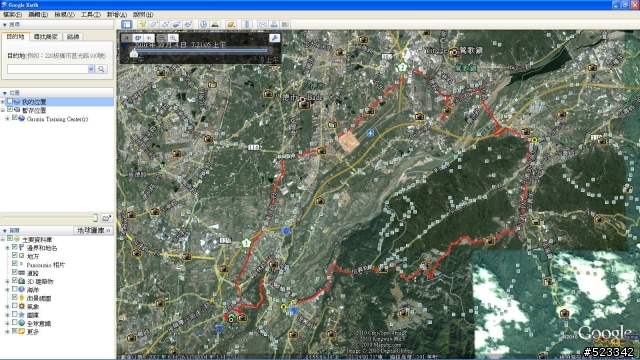Collapse the 搜尋 panel header arrow
The image size is (640, 360).
[4, 25]
